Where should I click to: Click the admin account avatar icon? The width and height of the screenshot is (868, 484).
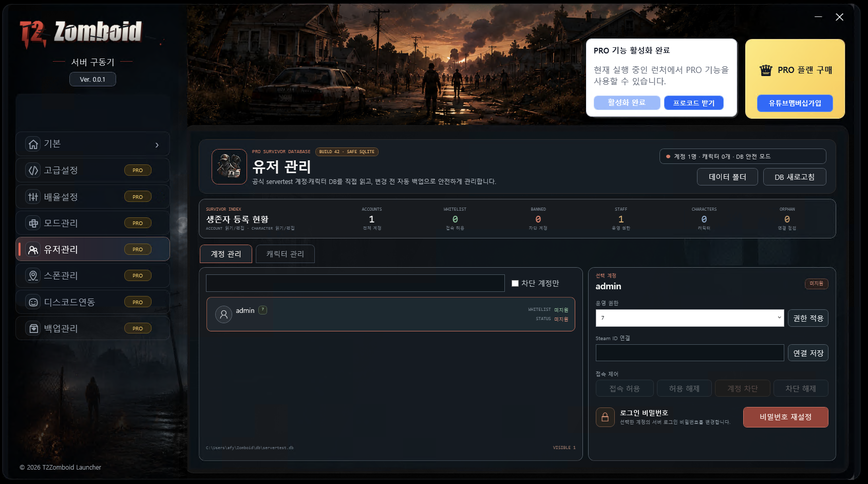pos(223,314)
